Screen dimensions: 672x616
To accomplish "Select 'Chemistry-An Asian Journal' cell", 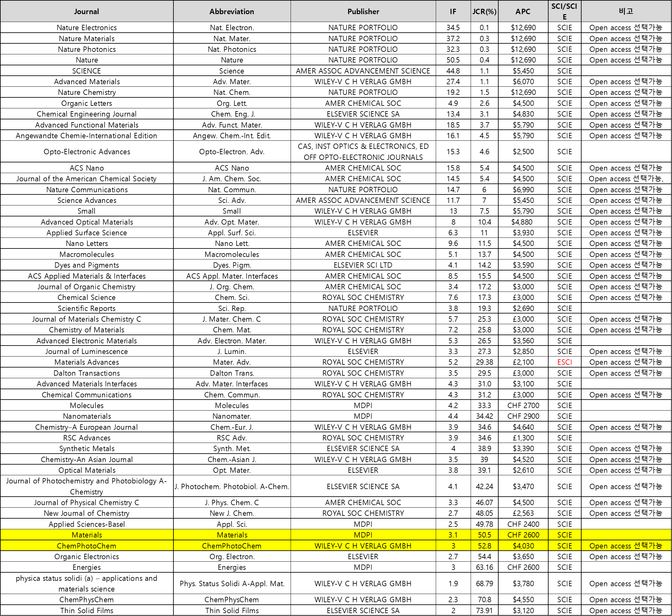I will click(x=87, y=459).
